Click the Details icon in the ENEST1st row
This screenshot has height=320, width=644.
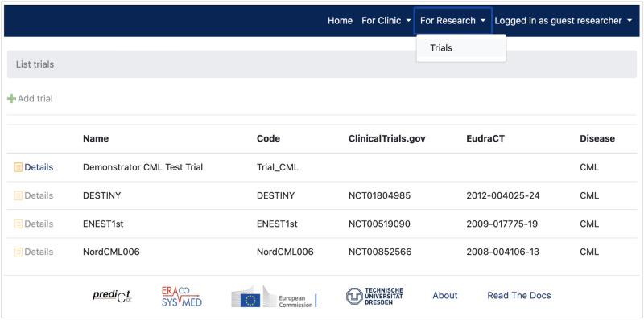18,224
